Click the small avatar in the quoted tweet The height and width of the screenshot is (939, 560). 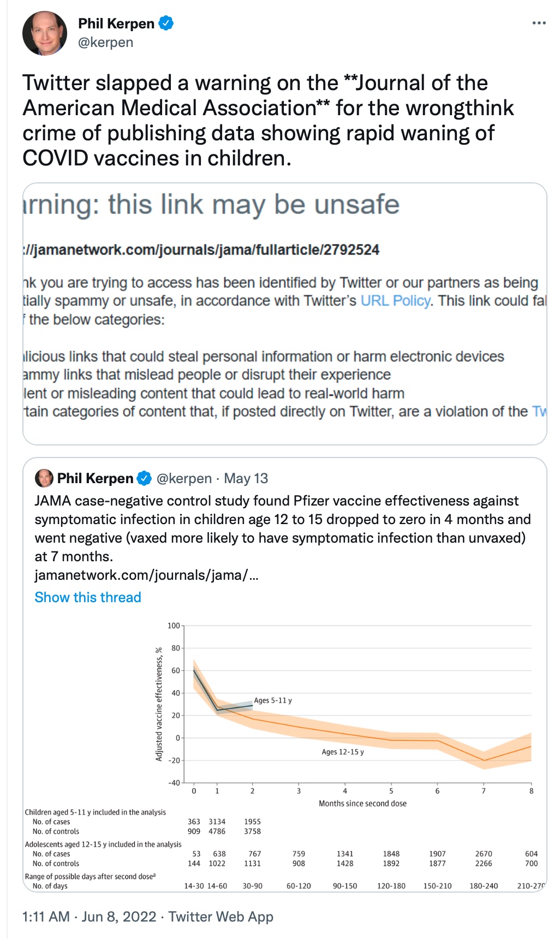(x=44, y=478)
